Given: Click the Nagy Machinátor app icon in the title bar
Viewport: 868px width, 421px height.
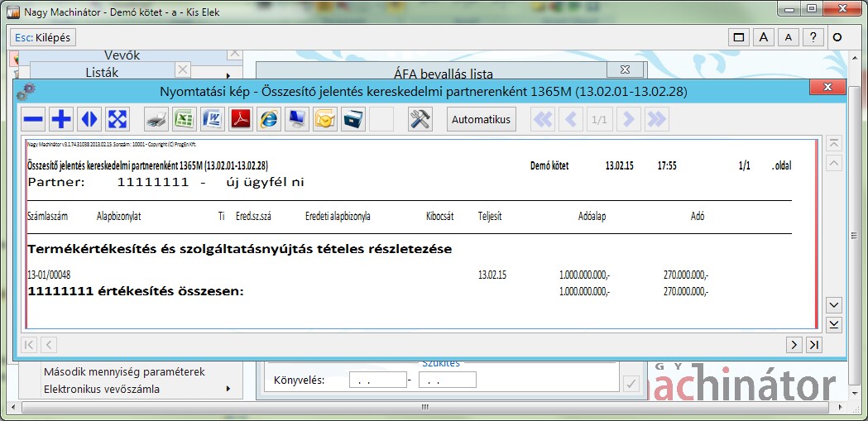Looking at the screenshot, I should point(12,12).
